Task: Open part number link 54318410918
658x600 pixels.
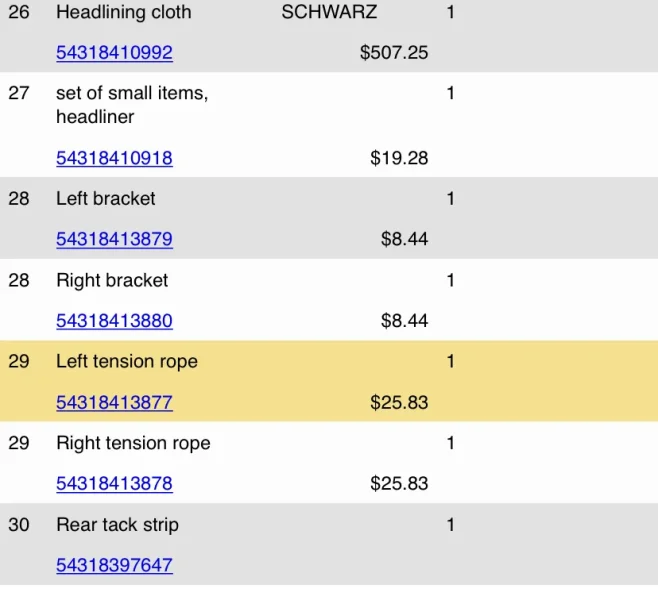Action: coord(114,158)
